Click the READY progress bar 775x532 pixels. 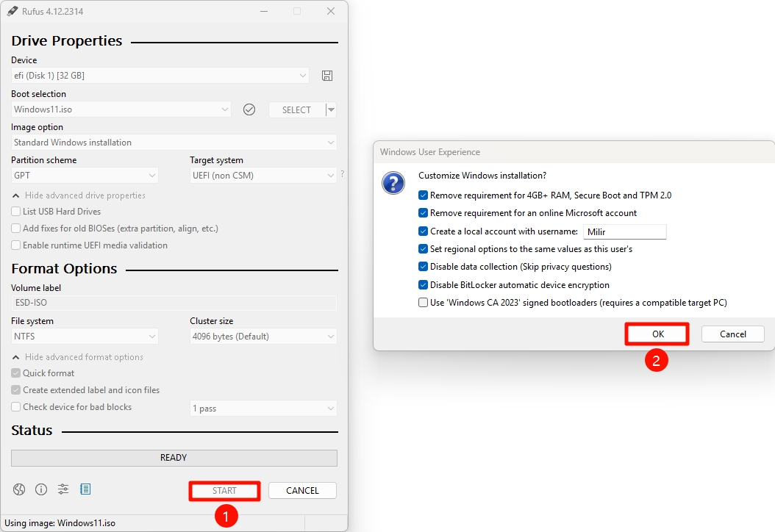tap(174, 458)
